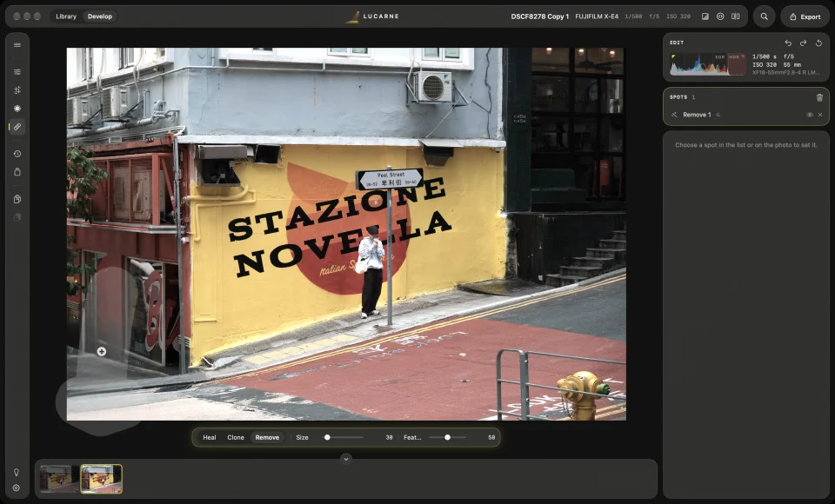Viewport: 835px width, 504px height.
Task: Click the EDIT panel header
Action: [x=677, y=43]
